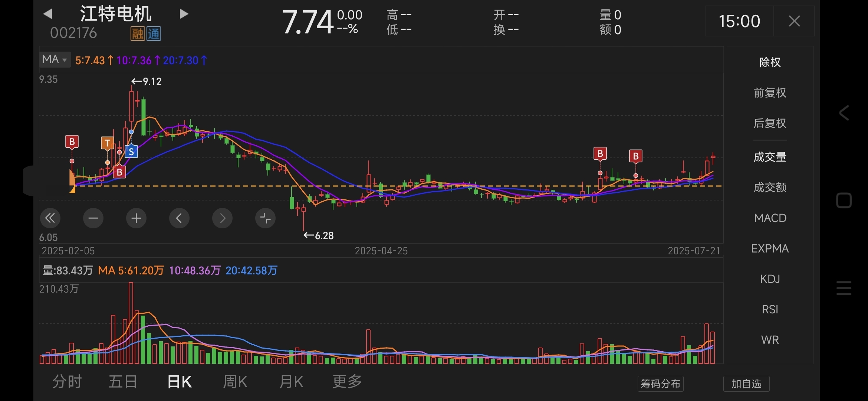Close the landscape chart view
The image size is (868, 401).
coord(794,21)
